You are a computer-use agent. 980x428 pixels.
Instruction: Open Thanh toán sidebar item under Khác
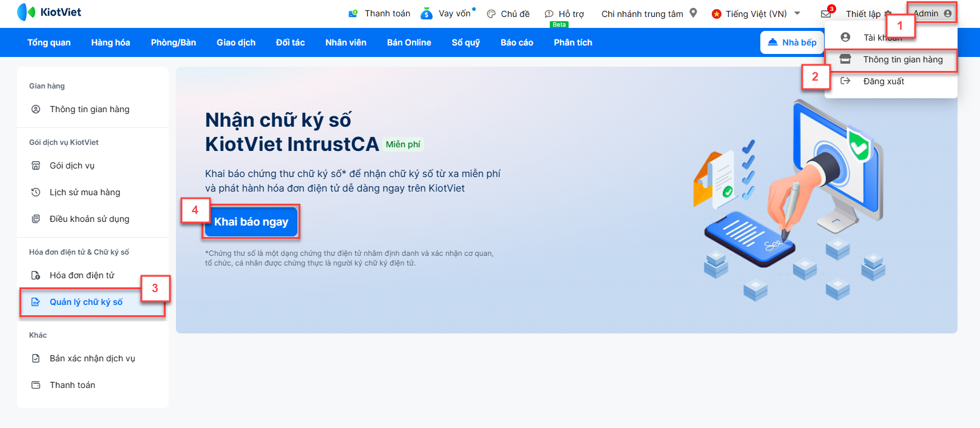tap(93, 385)
